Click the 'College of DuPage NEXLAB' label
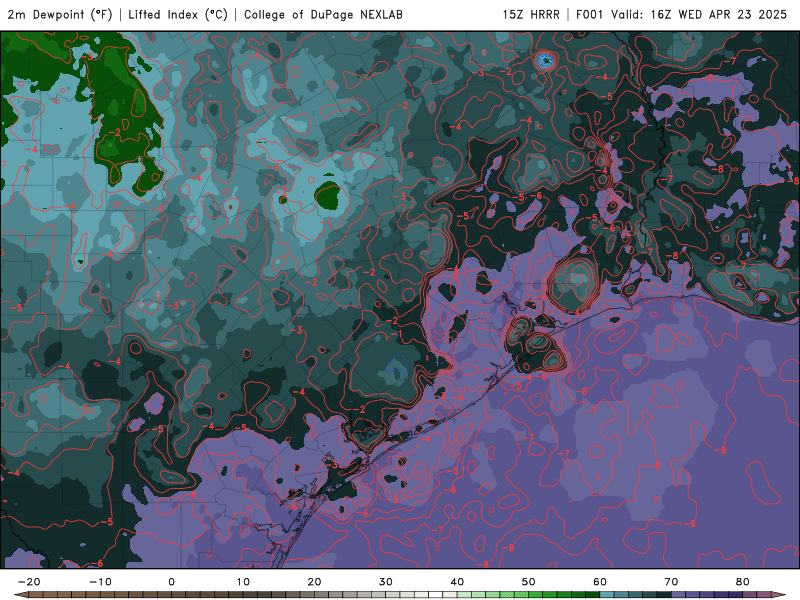The image size is (800, 600). pos(323,14)
